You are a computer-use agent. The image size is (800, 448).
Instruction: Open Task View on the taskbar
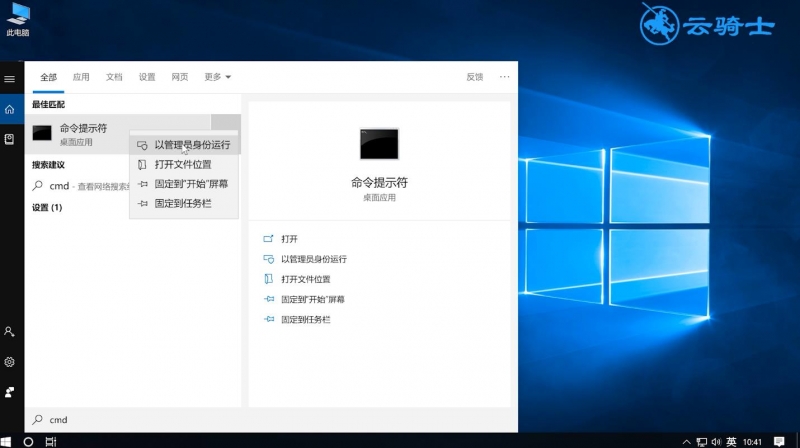tap(51, 441)
